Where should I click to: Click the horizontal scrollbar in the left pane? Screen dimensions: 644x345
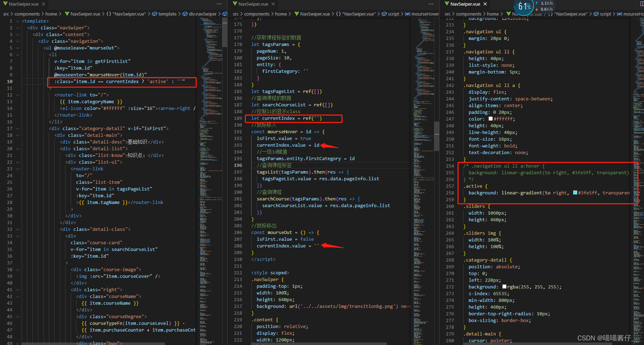(93, 343)
